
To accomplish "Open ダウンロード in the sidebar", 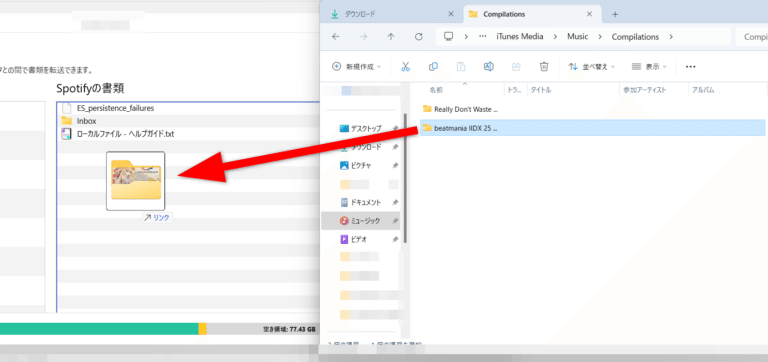I will [x=360, y=147].
